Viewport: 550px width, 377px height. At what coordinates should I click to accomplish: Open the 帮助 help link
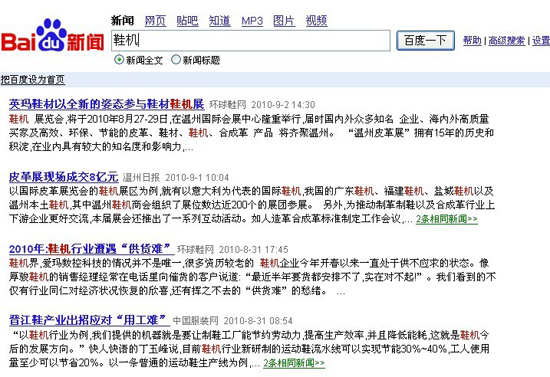click(x=472, y=41)
